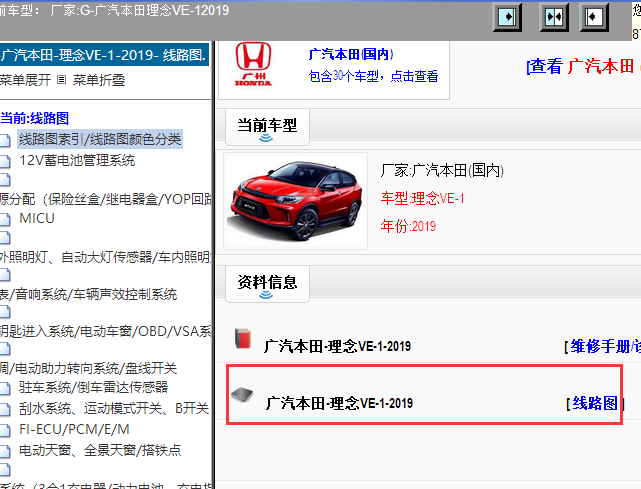
Task: Click 广汽本田-理念VE-1-2019 title in 维修手册 row
Action: click(337, 346)
